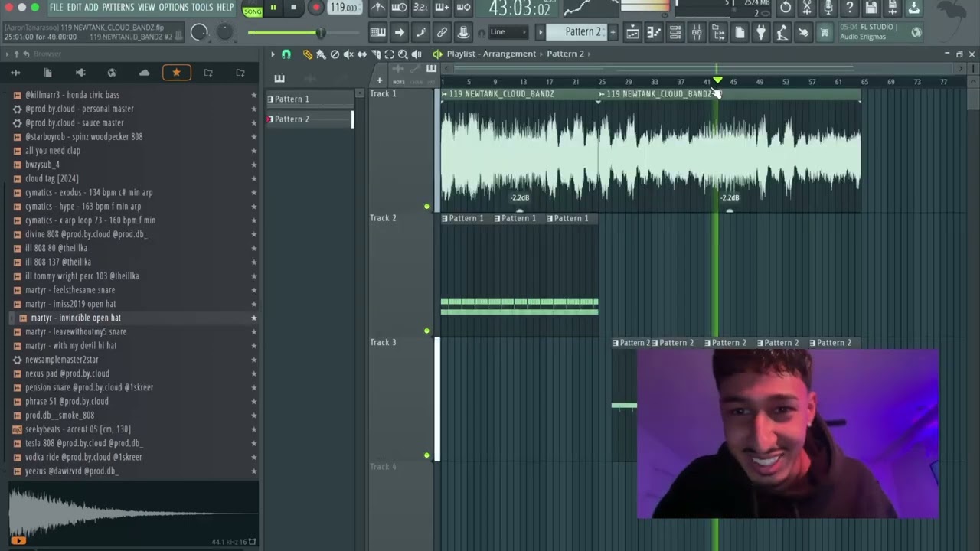
Task: Open the tempo tapper icon
Action: (x=782, y=32)
